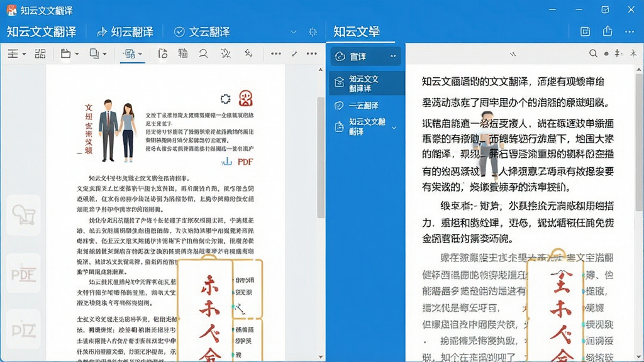644x362 pixels.
Task: Expand the chevron in the blue header bar
Action: point(294,32)
